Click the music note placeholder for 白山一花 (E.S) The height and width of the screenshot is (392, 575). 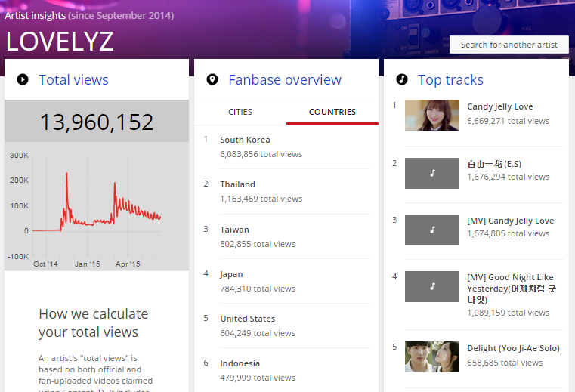432,173
